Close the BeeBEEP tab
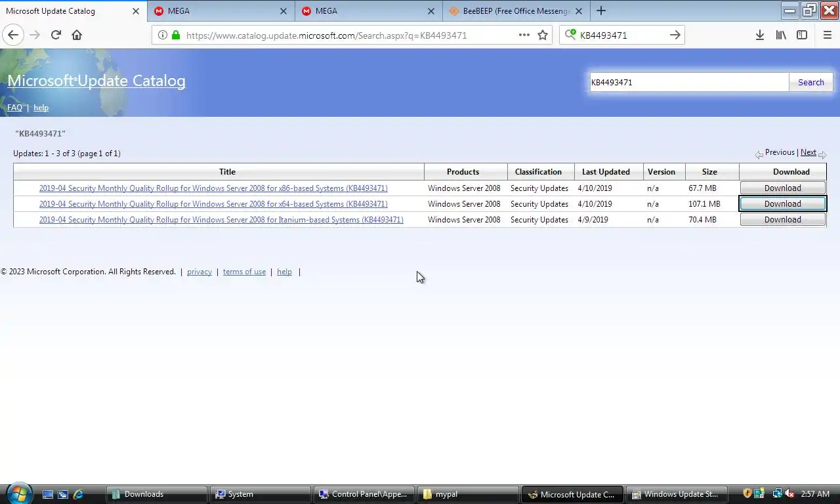 point(579,11)
